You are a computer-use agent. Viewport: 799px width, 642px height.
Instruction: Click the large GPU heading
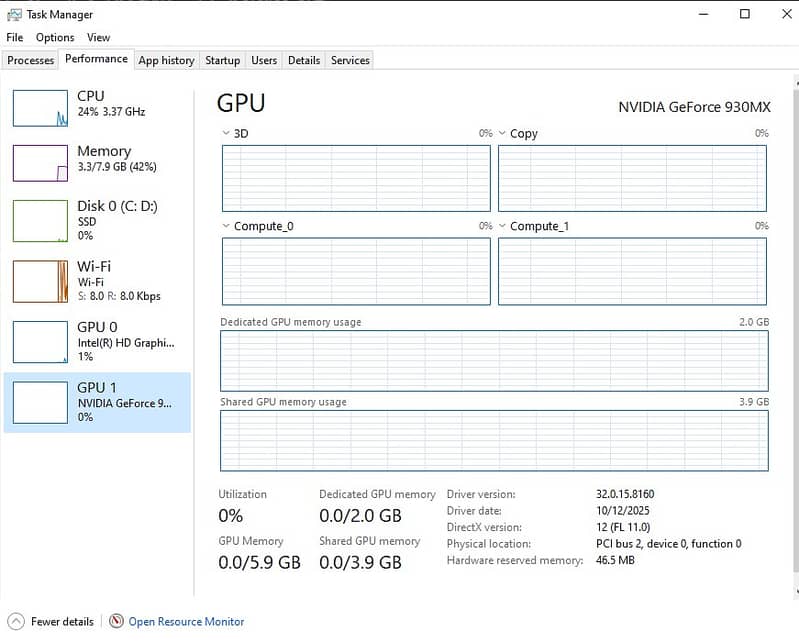coord(241,103)
